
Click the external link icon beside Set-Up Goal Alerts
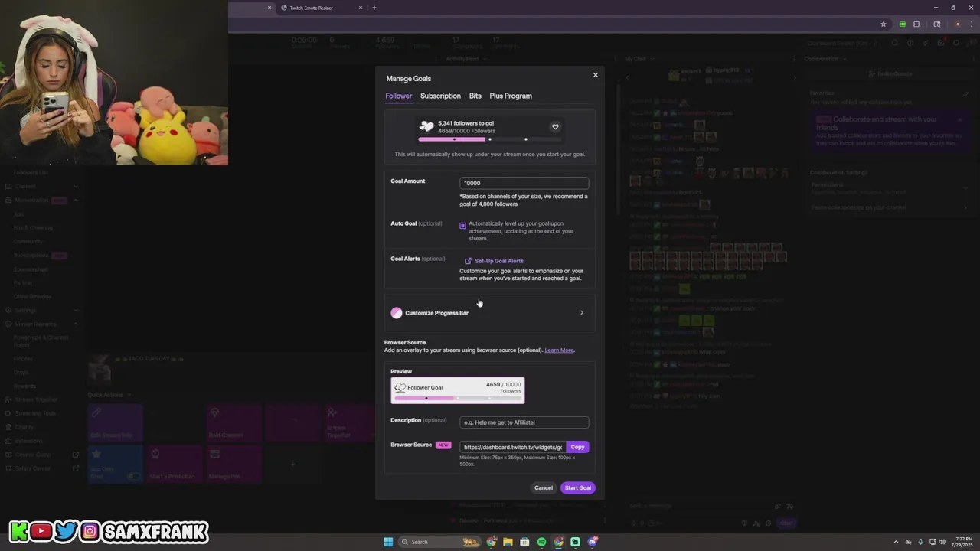click(468, 261)
